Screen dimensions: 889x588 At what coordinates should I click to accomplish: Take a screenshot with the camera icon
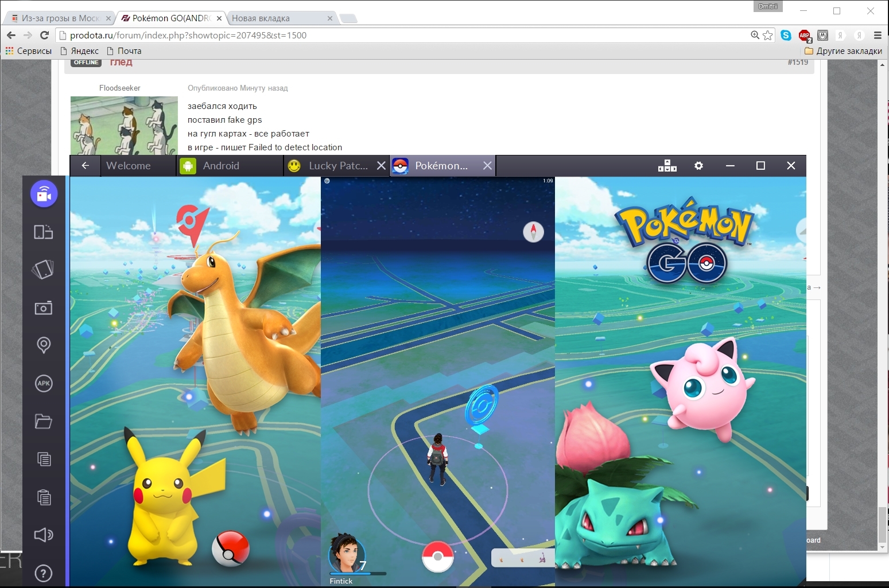[x=44, y=308]
